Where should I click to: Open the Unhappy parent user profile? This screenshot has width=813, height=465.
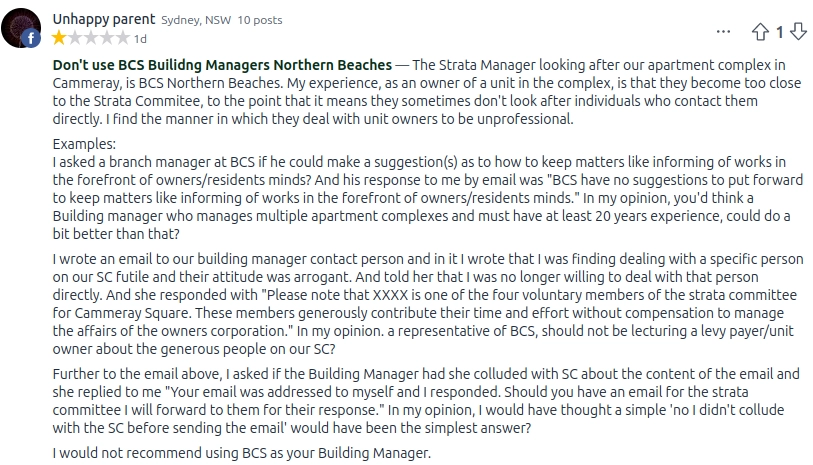click(x=104, y=19)
